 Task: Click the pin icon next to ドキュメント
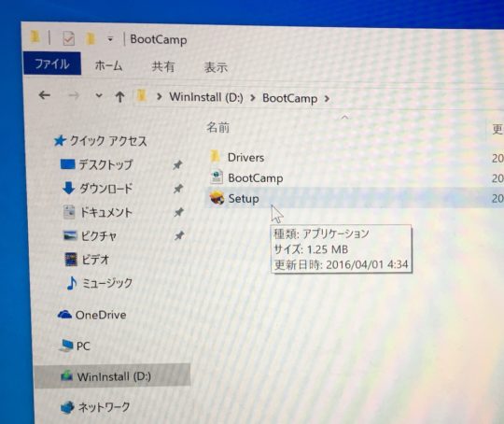(178, 212)
